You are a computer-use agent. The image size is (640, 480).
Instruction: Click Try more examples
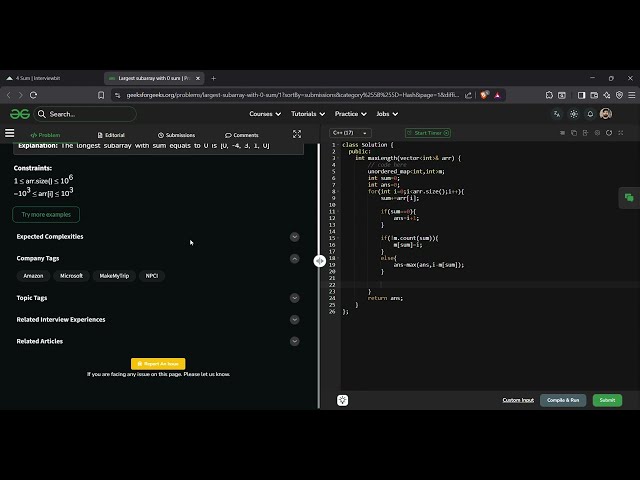point(46,215)
